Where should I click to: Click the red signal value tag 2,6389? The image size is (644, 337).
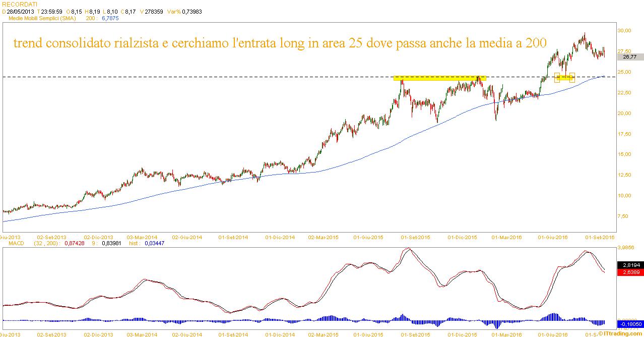(x=630, y=272)
